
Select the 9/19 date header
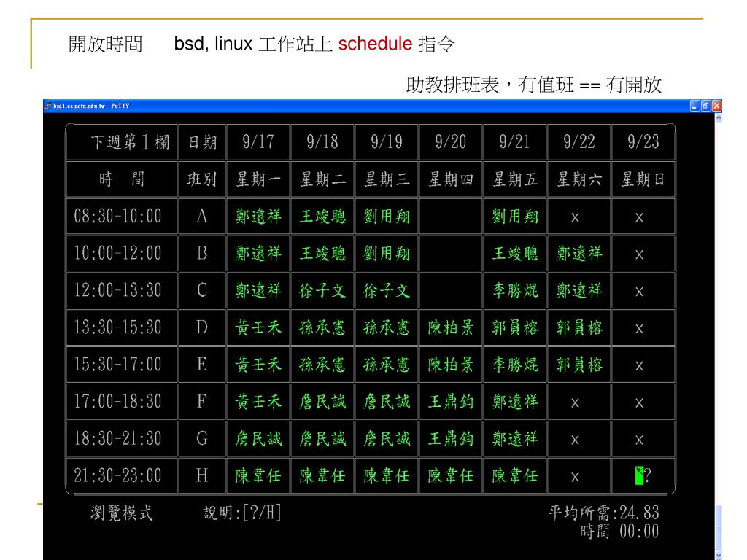[387, 142]
